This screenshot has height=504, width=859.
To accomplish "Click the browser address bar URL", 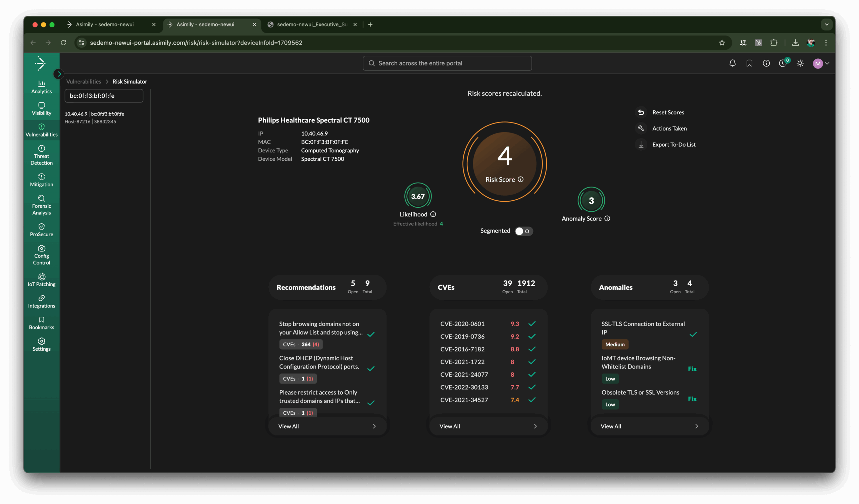I will [x=196, y=43].
